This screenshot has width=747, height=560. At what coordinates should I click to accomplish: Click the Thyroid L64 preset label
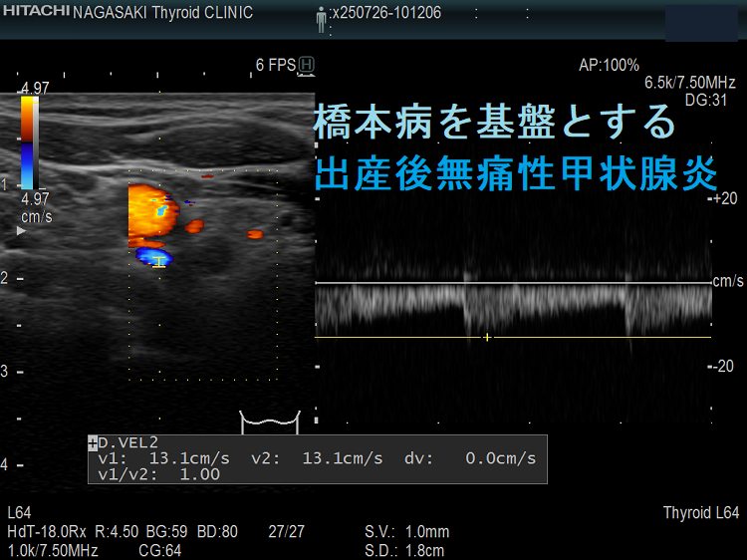[x=701, y=512]
